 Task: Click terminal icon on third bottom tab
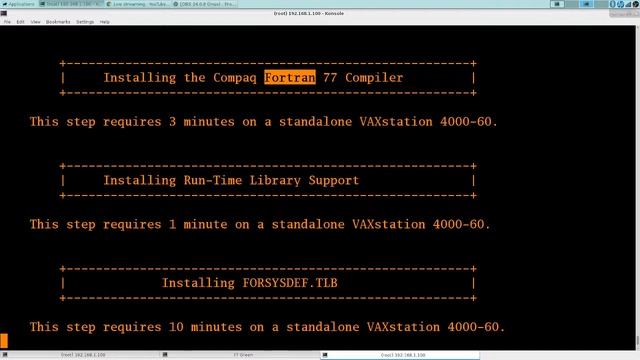click(325, 355)
